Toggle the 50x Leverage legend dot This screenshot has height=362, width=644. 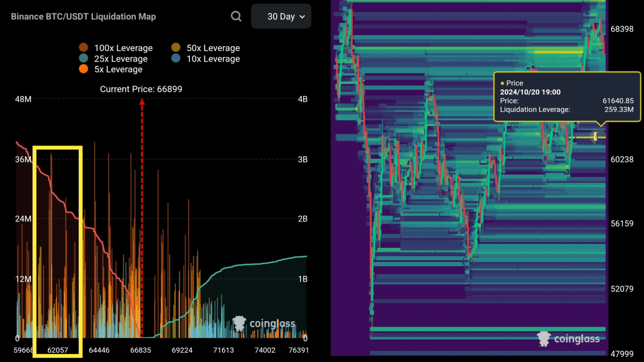click(176, 48)
